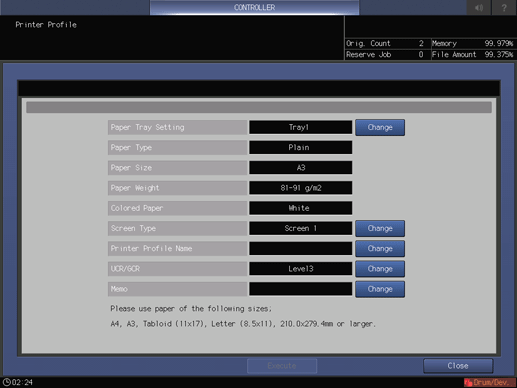Click the White colored paper value

pos(300,208)
